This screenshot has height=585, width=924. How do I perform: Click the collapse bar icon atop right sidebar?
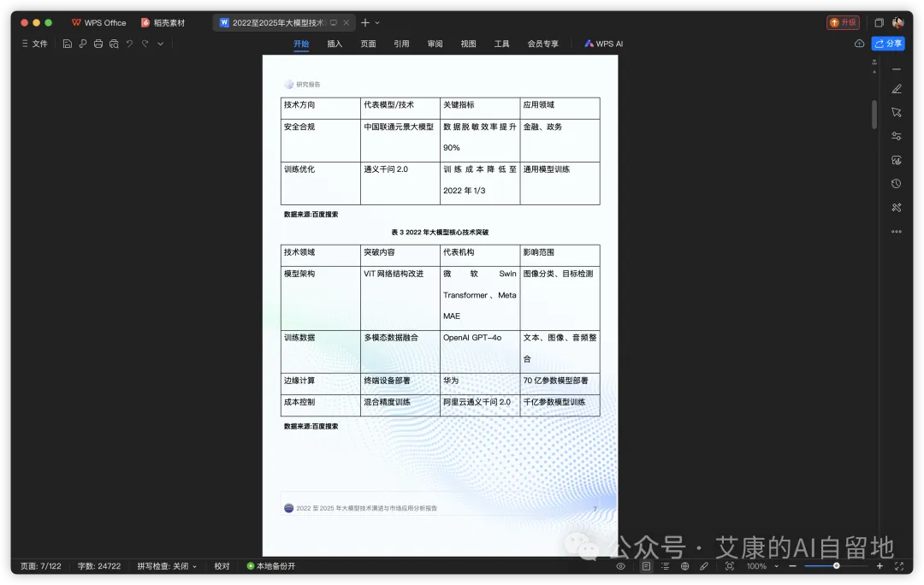pos(897,69)
